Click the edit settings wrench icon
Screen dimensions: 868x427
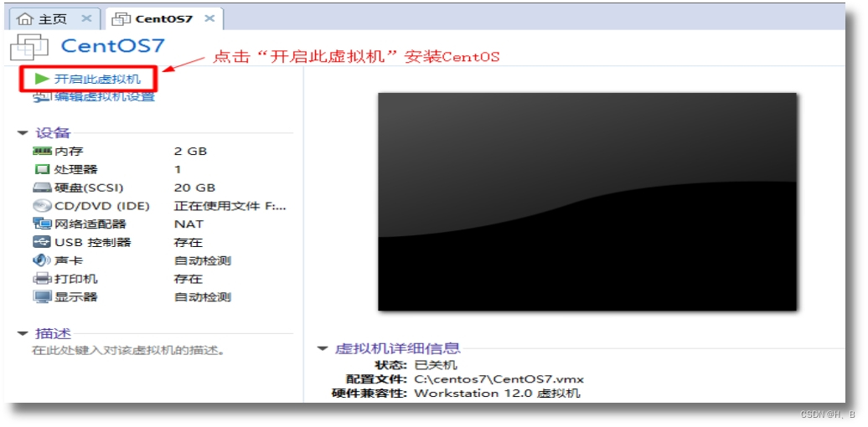tap(41, 98)
